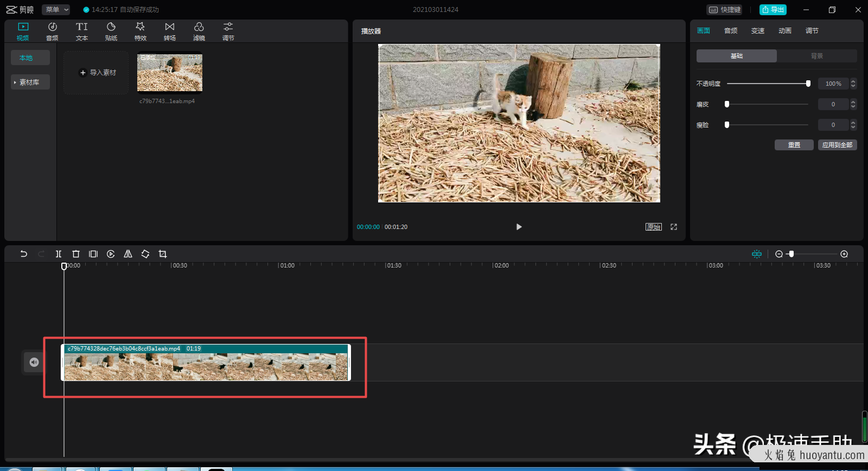Image resolution: width=868 pixels, height=471 pixels.
Task: Click the timeline playhead marker at 00:00
Action: pyautogui.click(x=64, y=266)
